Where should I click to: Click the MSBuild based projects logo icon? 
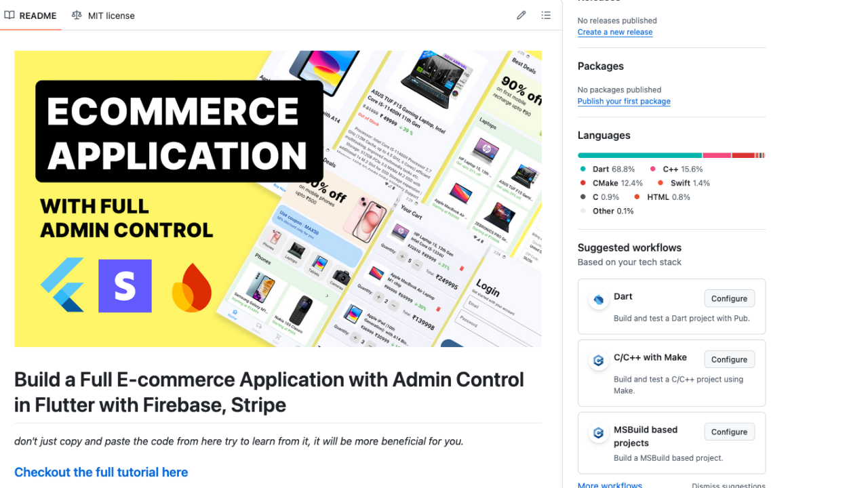point(598,432)
